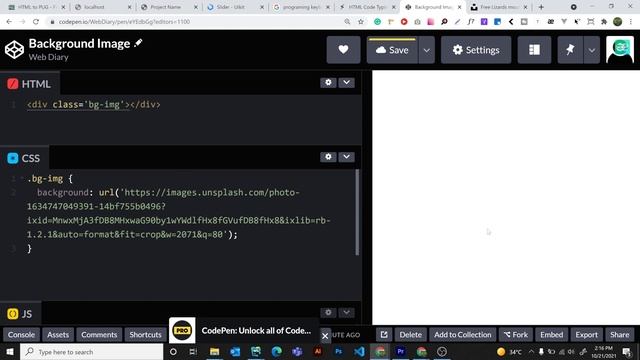Image resolution: width=640 pixels, height=360 pixels.
Task: Add pen to Collection
Action: click(462, 335)
